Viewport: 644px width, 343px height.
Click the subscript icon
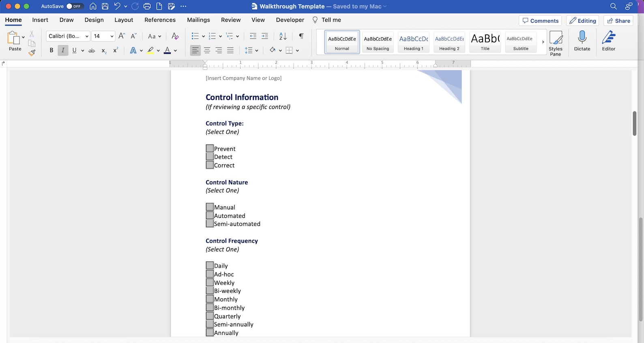(x=104, y=51)
